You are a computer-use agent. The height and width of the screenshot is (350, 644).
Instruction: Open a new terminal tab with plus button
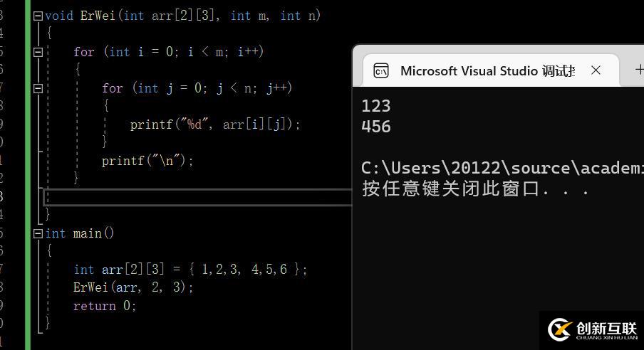point(638,70)
